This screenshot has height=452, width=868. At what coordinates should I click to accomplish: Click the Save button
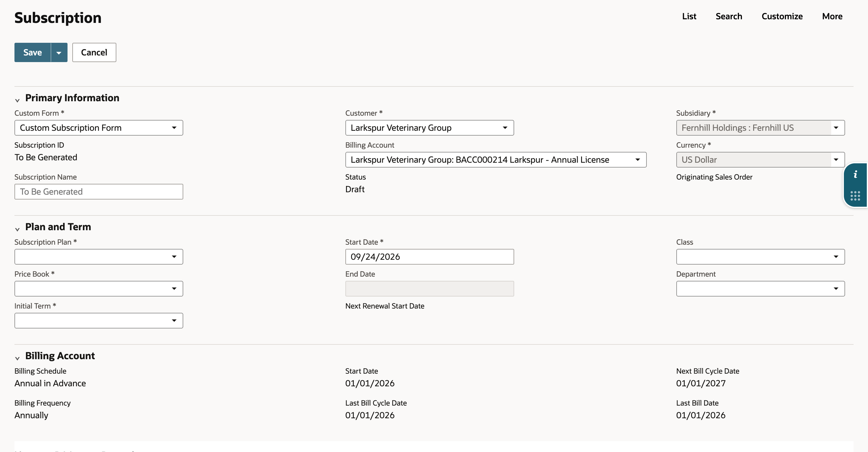[33, 52]
